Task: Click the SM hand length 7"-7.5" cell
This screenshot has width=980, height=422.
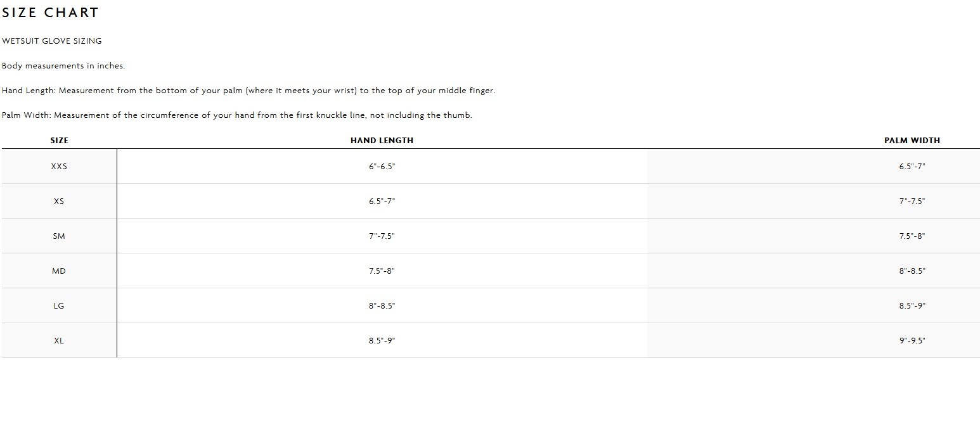Action: pos(382,236)
